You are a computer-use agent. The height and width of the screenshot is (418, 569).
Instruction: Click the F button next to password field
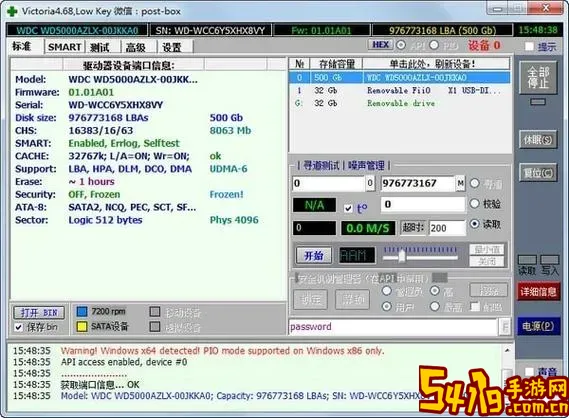tap(505, 327)
